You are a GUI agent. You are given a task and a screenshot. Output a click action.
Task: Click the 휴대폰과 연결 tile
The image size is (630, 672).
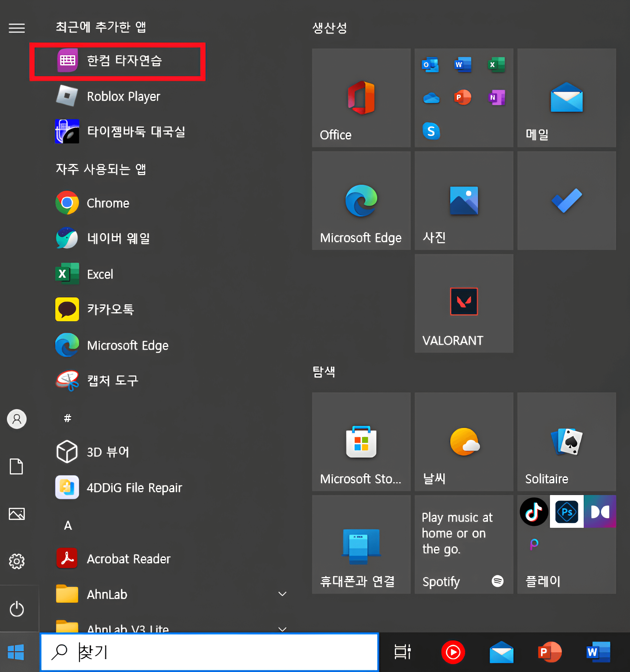(361, 544)
